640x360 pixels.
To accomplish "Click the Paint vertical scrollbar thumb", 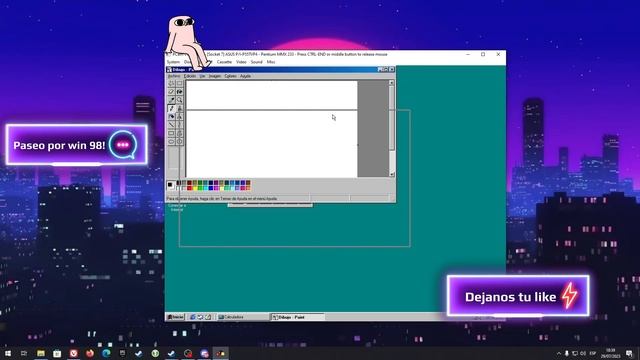I will click(x=391, y=118).
